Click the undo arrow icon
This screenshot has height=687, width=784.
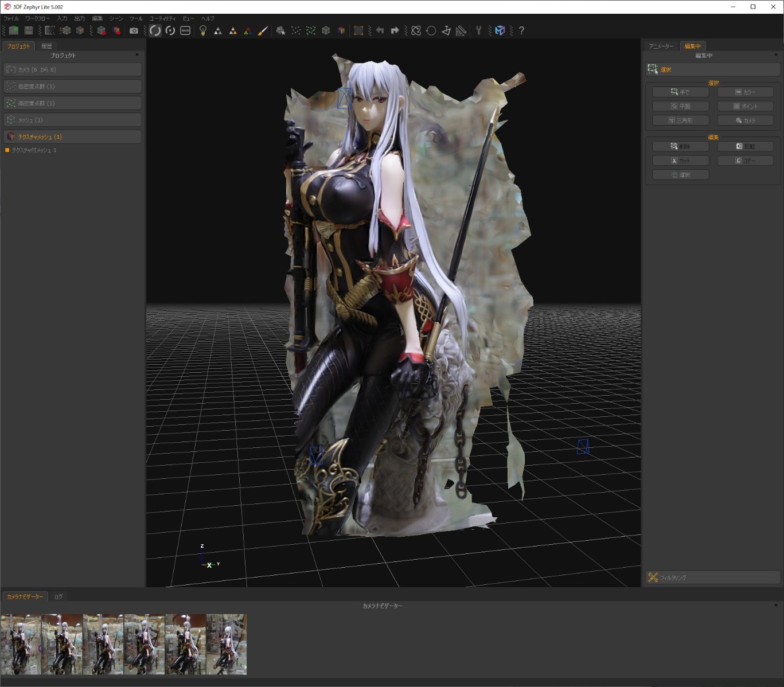tap(380, 30)
